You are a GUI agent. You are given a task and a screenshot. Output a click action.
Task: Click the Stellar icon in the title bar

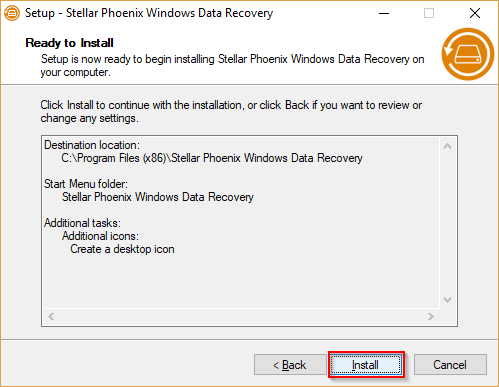12,13
